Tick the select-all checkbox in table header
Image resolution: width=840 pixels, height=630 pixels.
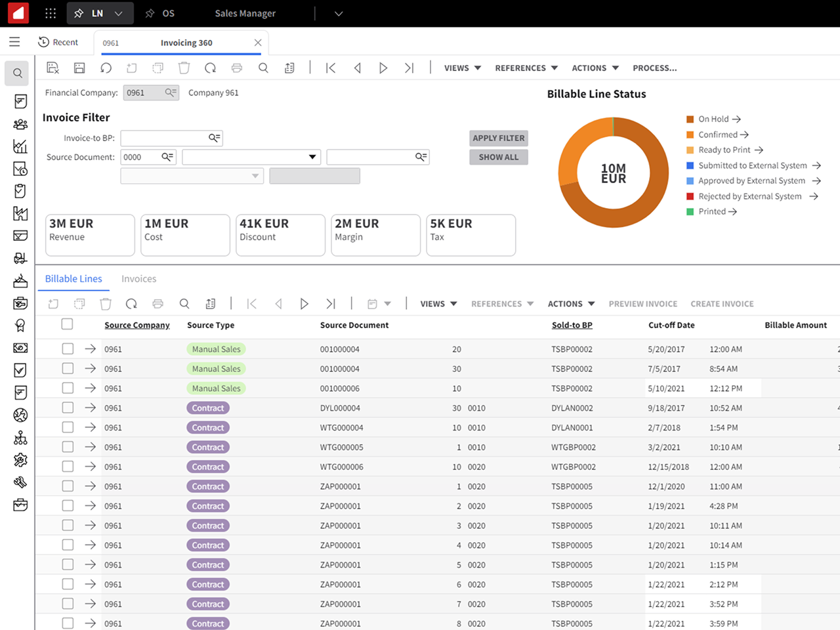(x=67, y=324)
